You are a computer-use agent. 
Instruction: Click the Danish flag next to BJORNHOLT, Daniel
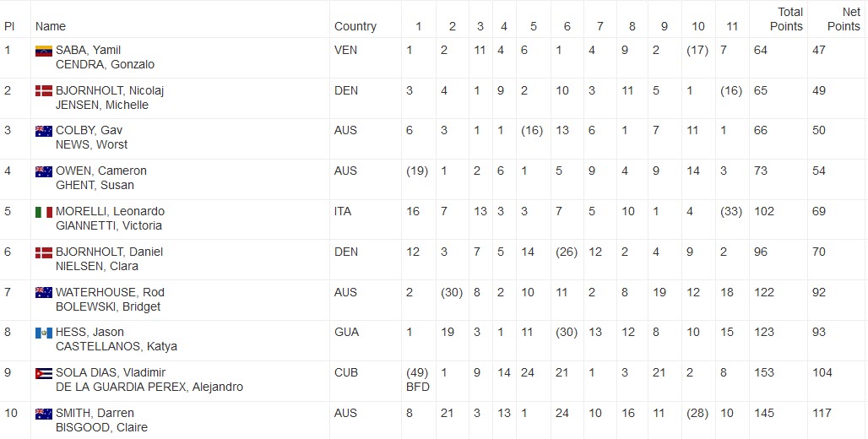point(44,252)
